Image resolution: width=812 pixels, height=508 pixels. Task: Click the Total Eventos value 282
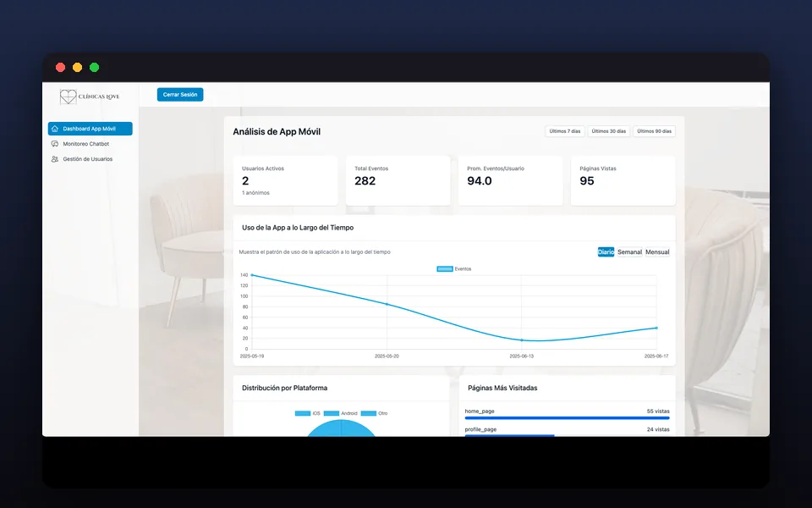(x=365, y=181)
